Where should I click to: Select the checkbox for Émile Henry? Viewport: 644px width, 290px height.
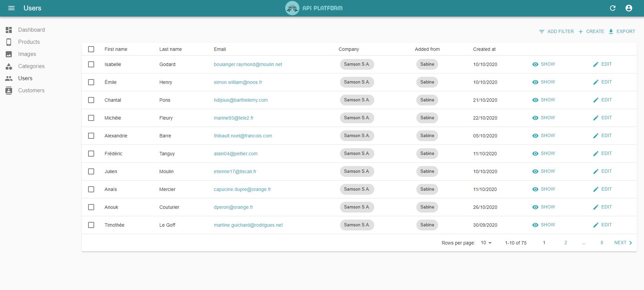click(x=91, y=82)
